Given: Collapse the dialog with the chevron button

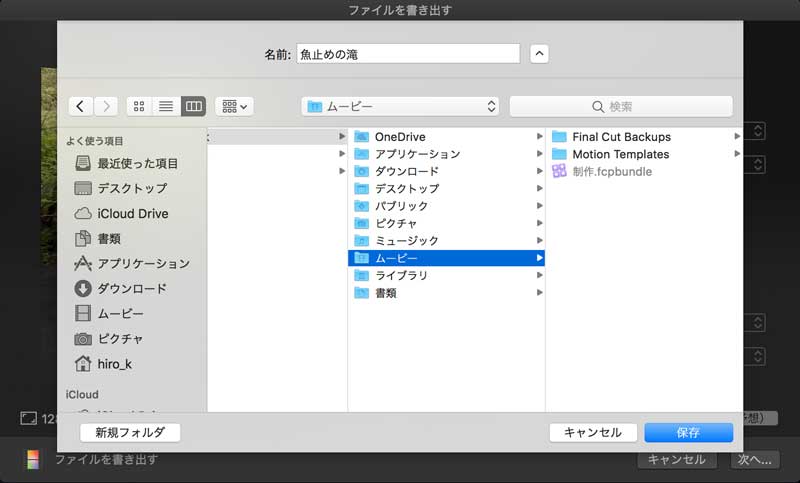Looking at the screenshot, I should [x=539, y=54].
